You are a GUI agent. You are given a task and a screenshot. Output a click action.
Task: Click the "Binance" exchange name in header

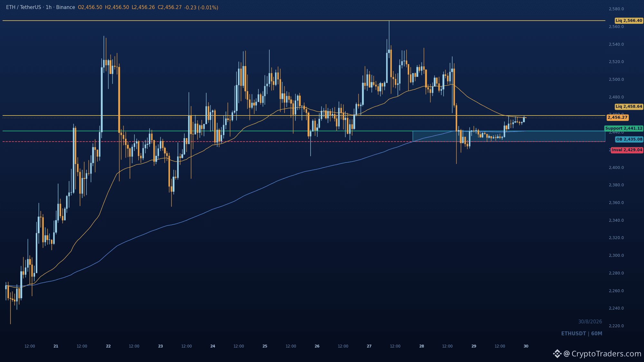pyautogui.click(x=65, y=7)
